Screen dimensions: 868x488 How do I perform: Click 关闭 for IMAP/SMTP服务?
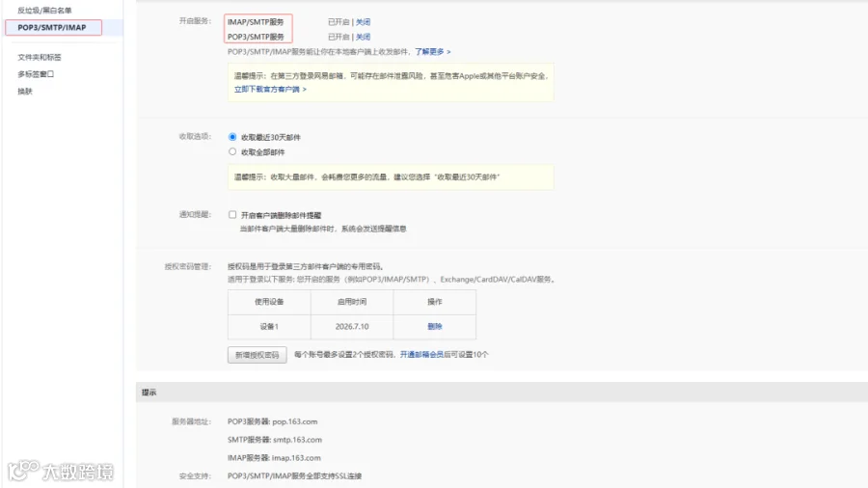click(x=364, y=22)
